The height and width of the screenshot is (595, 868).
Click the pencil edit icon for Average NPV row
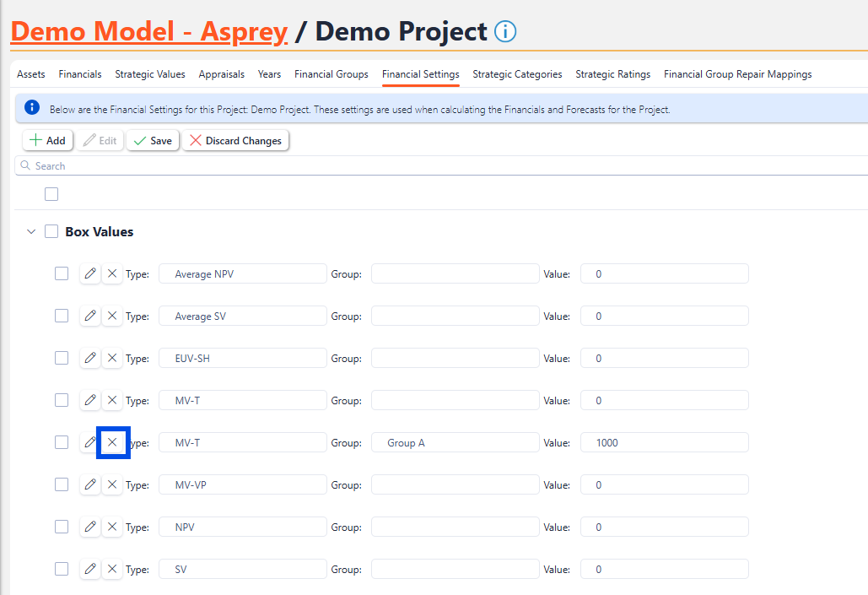point(89,273)
